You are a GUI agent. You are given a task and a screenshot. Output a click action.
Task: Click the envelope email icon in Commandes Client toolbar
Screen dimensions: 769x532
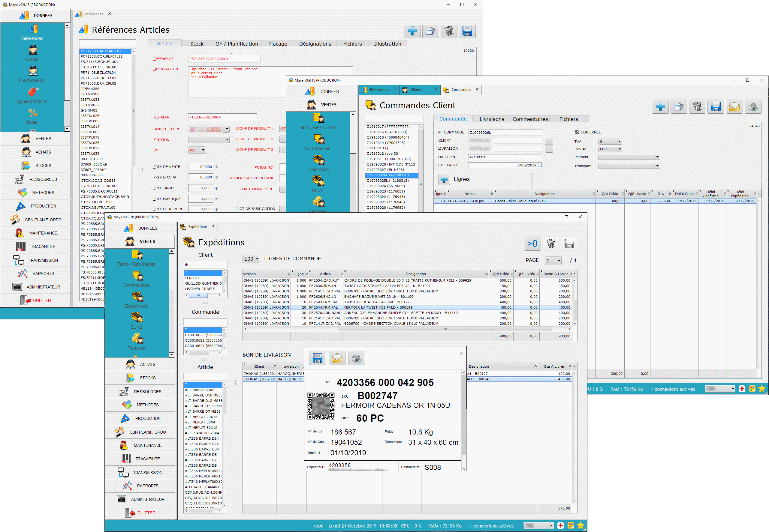(734, 107)
